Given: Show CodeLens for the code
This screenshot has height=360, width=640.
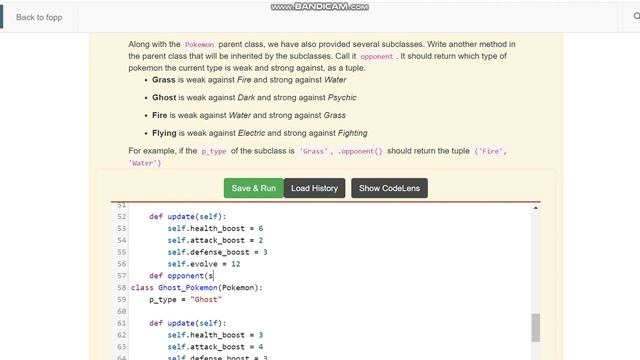Looking at the screenshot, I should pos(389,188).
